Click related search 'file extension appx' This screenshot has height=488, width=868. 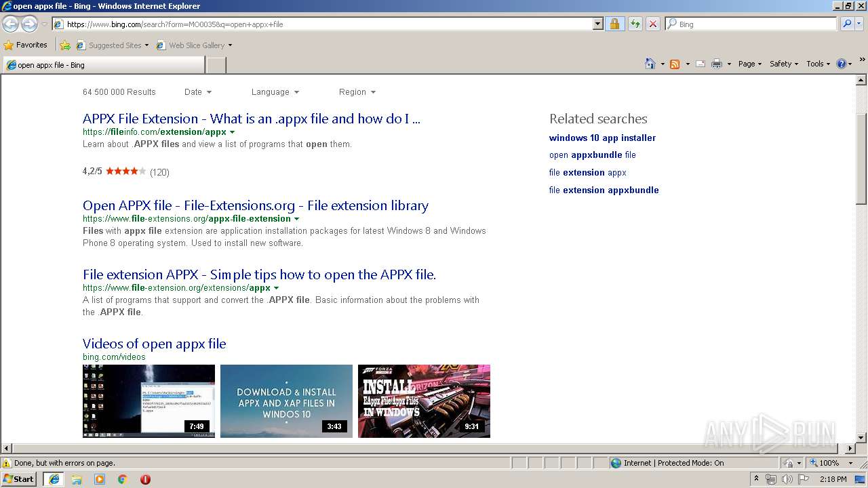point(588,173)
